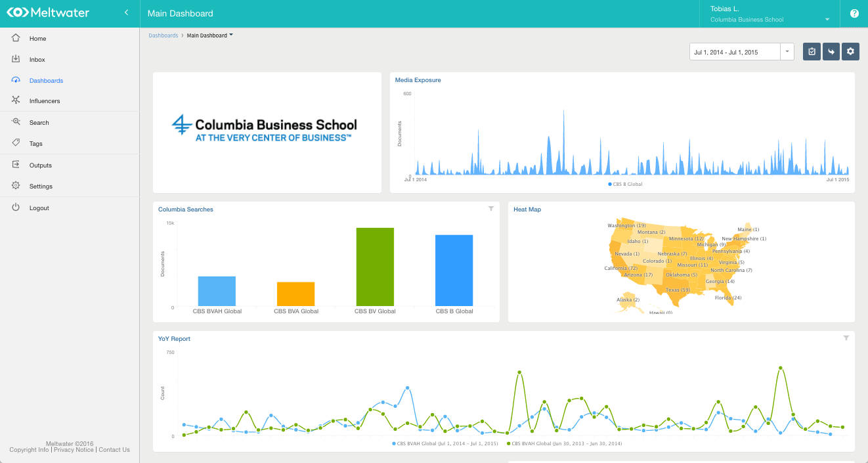Screen dimensions: 868x463
Task: Open dashboard settings via gear icon
Action: click(850, 51)
